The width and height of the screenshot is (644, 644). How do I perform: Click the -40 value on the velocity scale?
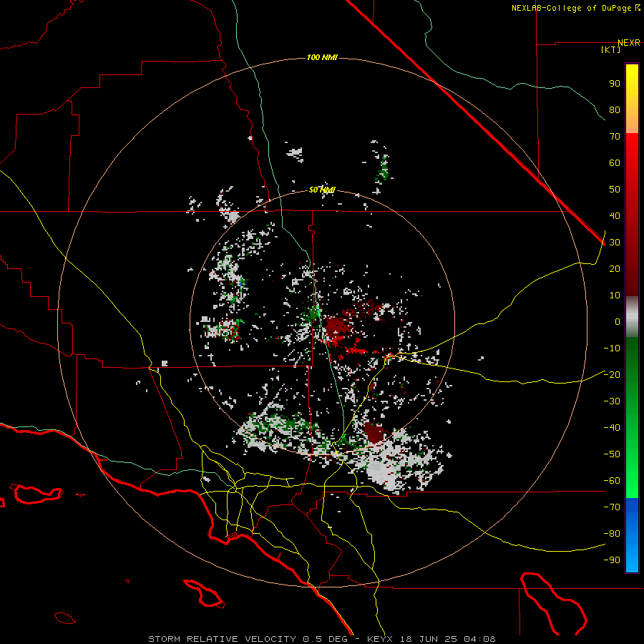coord(612,428)
